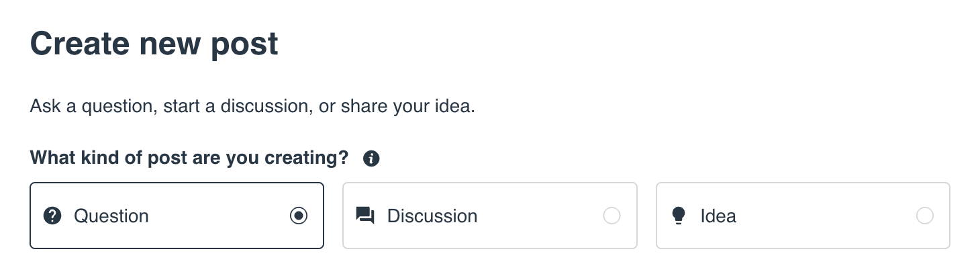Click the question mark icon in Question card

[52, 216]
